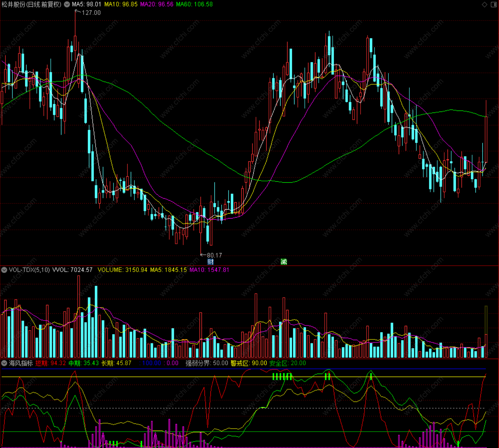Click the 127.00 high price label

click(91, 13)
